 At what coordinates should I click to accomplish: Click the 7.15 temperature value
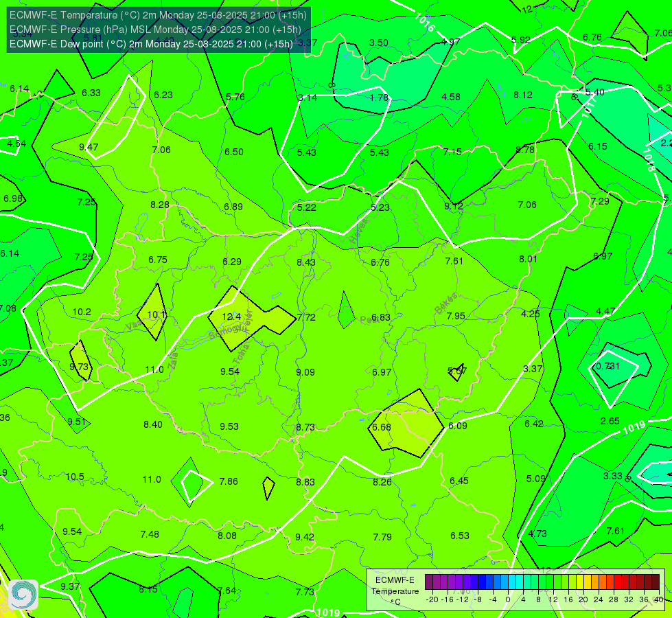tap(452, 152)
